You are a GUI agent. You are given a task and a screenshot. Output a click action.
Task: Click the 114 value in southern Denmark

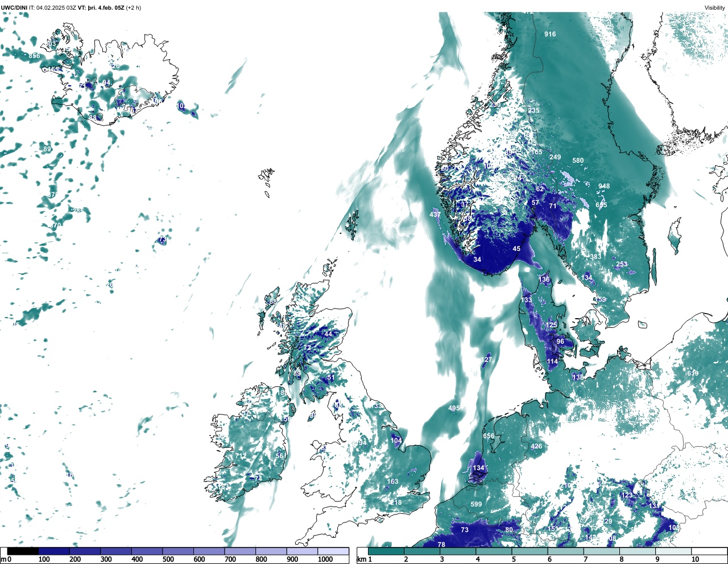pos(552,361)
